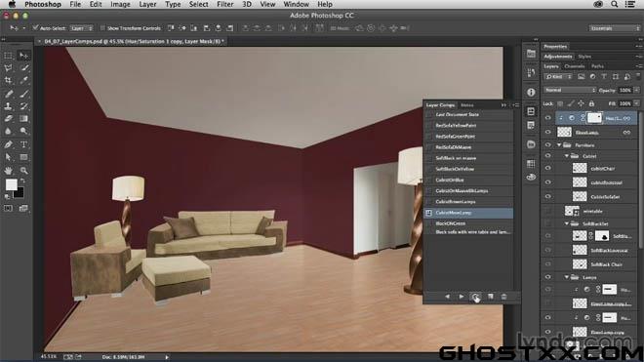Collapse the Lamps layer group
This screenshot has width=644, height=362.
click(567, 277)
